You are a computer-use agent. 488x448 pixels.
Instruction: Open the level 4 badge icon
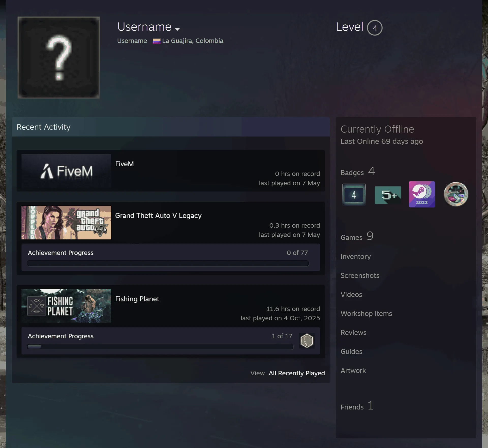[x=354, y=195]
